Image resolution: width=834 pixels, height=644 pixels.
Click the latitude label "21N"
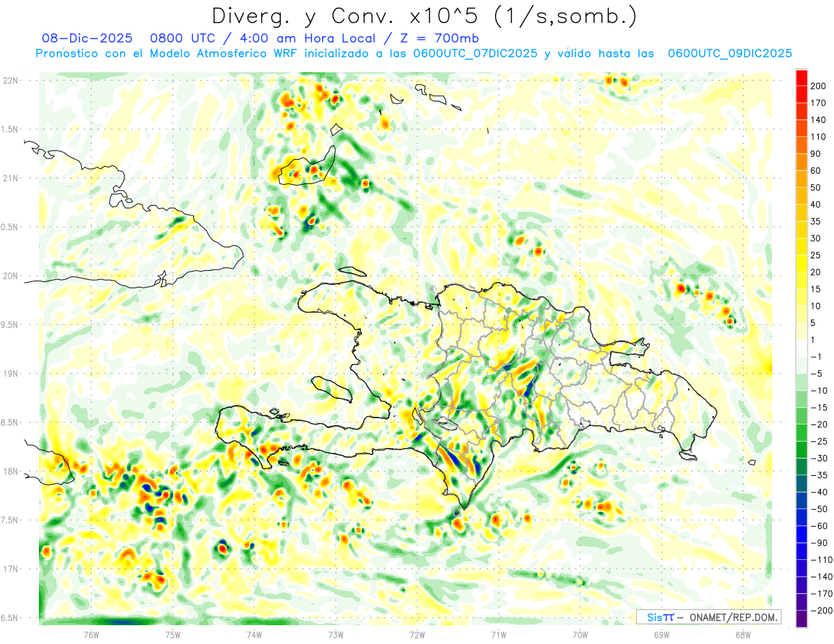[x=11, y=178]
